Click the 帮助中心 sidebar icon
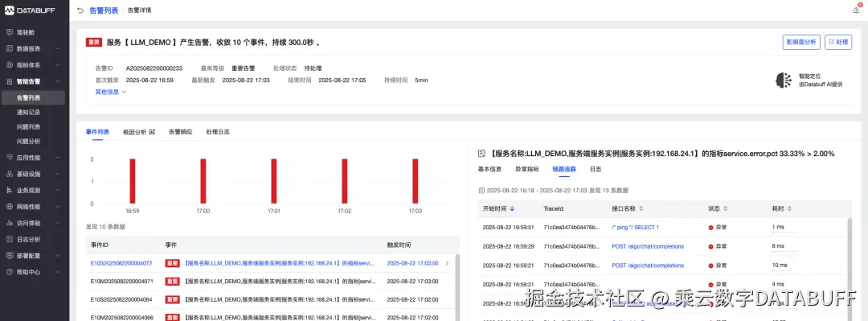Image resolution: width=868 pixels, height=321 pixels. point(10,272)
